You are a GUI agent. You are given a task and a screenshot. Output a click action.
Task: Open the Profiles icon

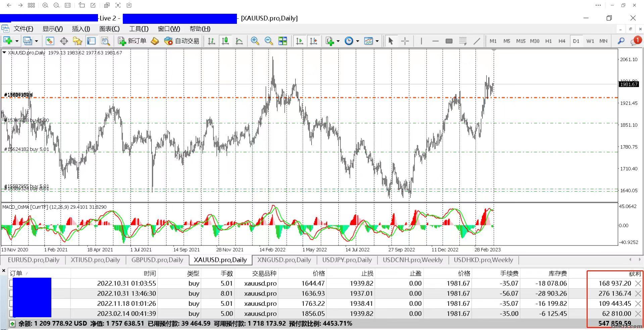(x=27, y=41)
